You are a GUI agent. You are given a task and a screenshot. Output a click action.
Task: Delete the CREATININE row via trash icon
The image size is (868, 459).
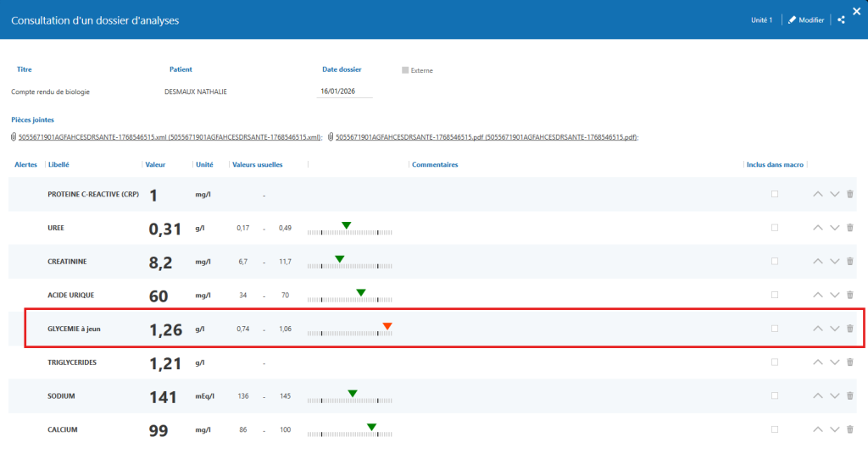[x=850, y=262]
